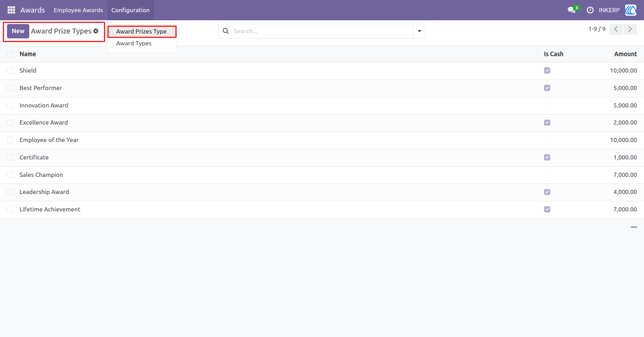Image resolution: width=644 pixels, height=337 pixels.
Task: Sort by the Amount column header
Action: point(626,54)
